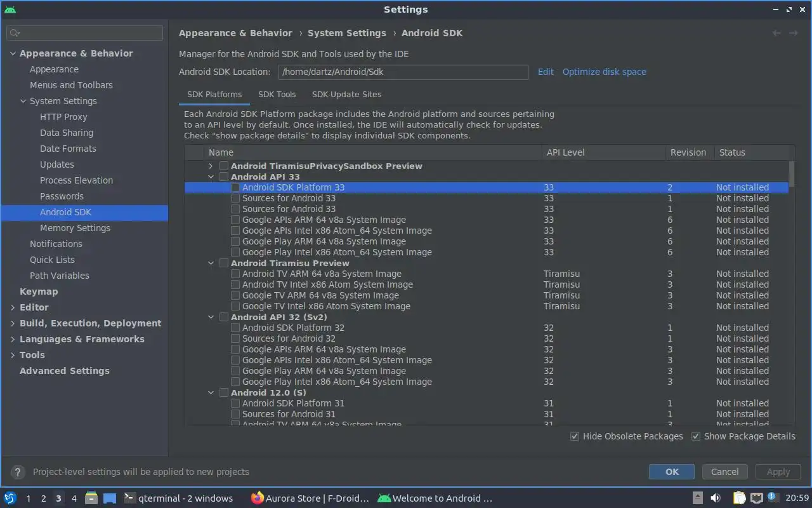Click the help question mark icon
812x508 pixels.
(18, 472)
